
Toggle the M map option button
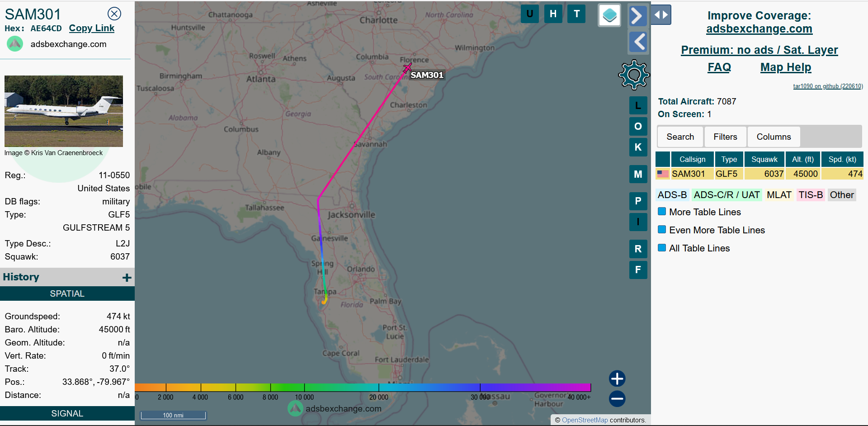pos(638,174)
